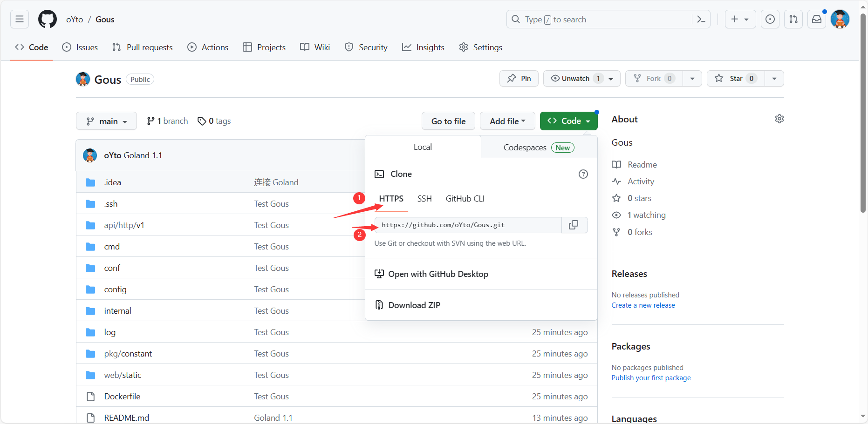Viewport: 868px width, 424px height.
Task: Open the main branch selector
Action: coord(106,121)
